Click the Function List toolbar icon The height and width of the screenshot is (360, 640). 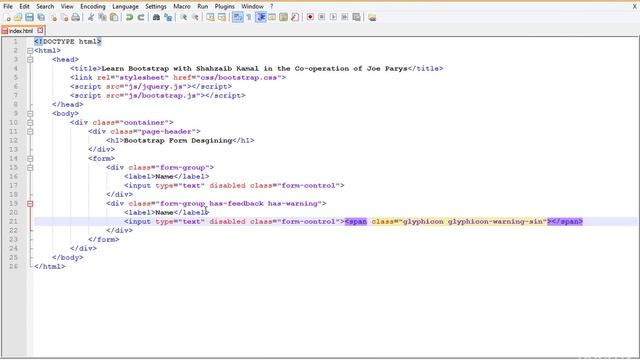point(295,17)
